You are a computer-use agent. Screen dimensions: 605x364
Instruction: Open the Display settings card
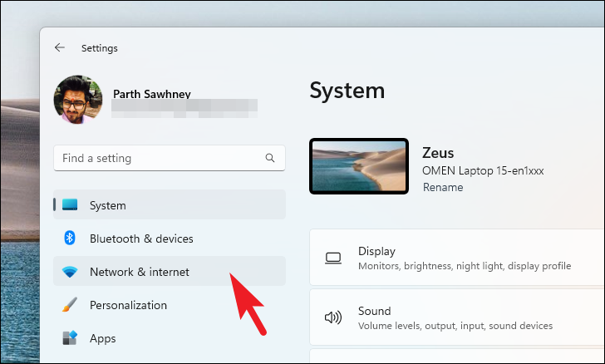point(457,258)
